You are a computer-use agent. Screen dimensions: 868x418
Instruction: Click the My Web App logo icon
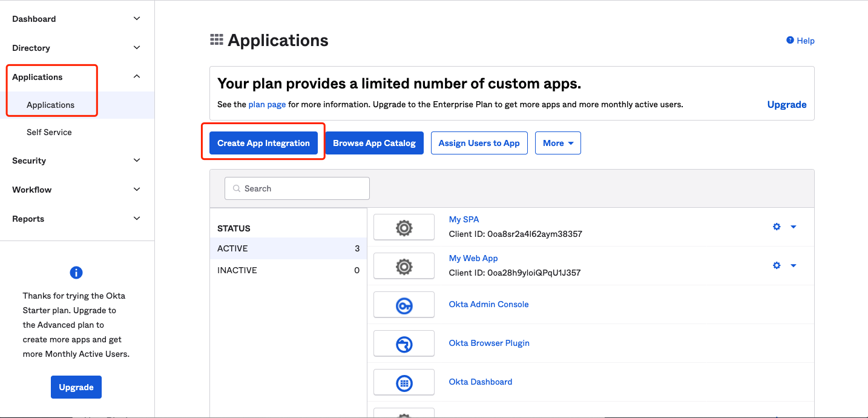(404, 267)
